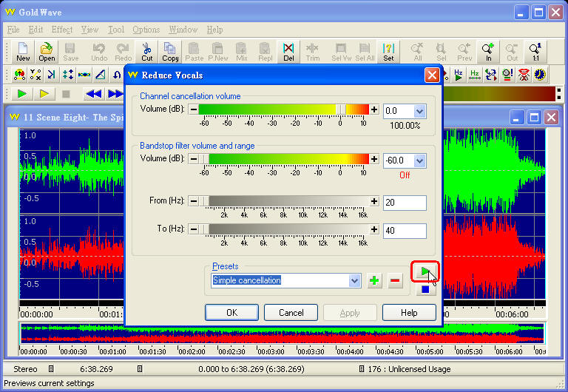
Task: Select the Cut scissors icon
Action: point(147,53)
